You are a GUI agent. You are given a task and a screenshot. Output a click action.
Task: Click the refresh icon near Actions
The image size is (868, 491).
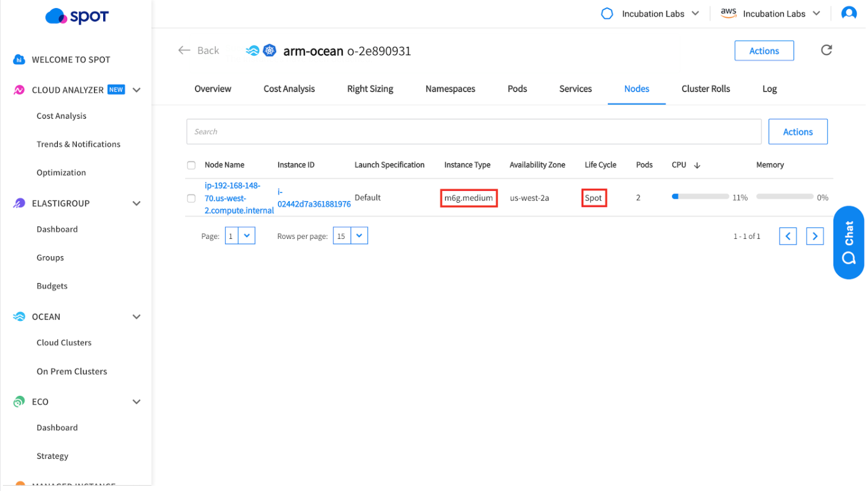click(826, 50)
